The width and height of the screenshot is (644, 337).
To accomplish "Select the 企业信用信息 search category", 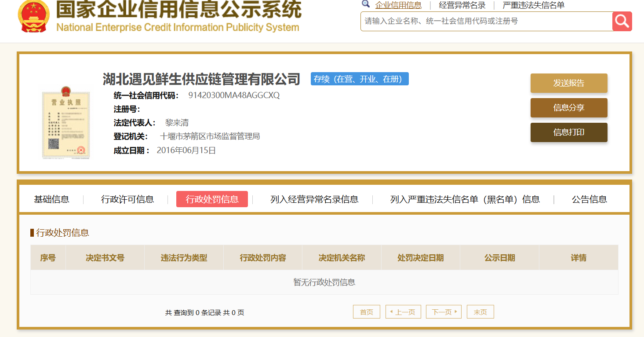I will click(398, 5).
